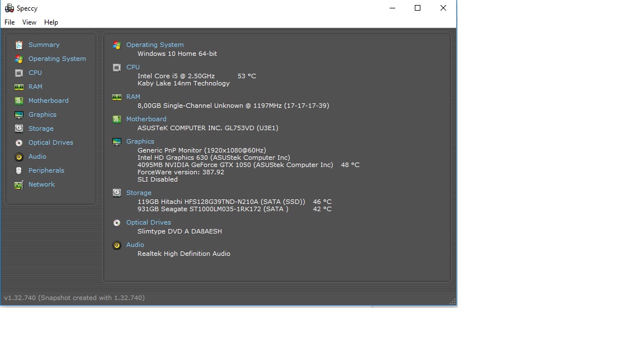644x362 pixels.
Task: Open the Storage heading link in summary
Action: click(x=139, y=193)
